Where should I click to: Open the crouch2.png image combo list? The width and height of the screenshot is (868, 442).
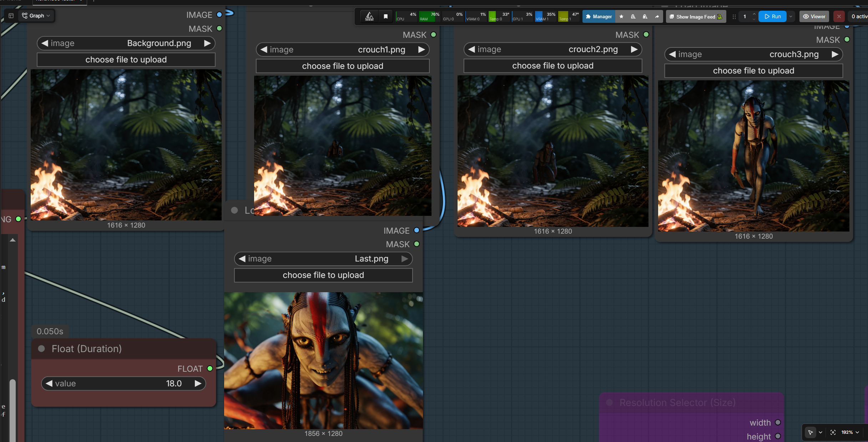[x=553, y=49]
